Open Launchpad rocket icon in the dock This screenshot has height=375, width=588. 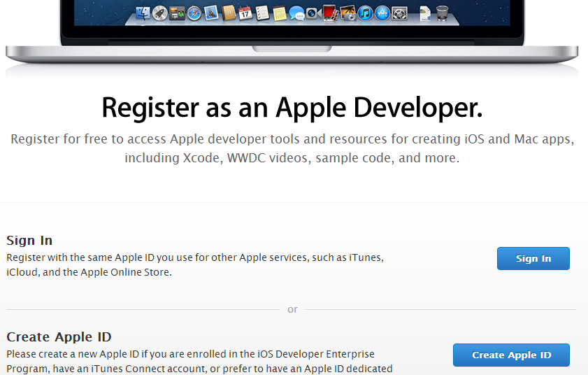point(160,14)
